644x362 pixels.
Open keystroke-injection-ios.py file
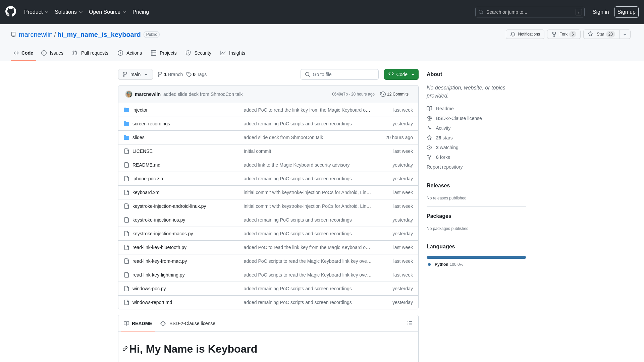coord(159,220)
